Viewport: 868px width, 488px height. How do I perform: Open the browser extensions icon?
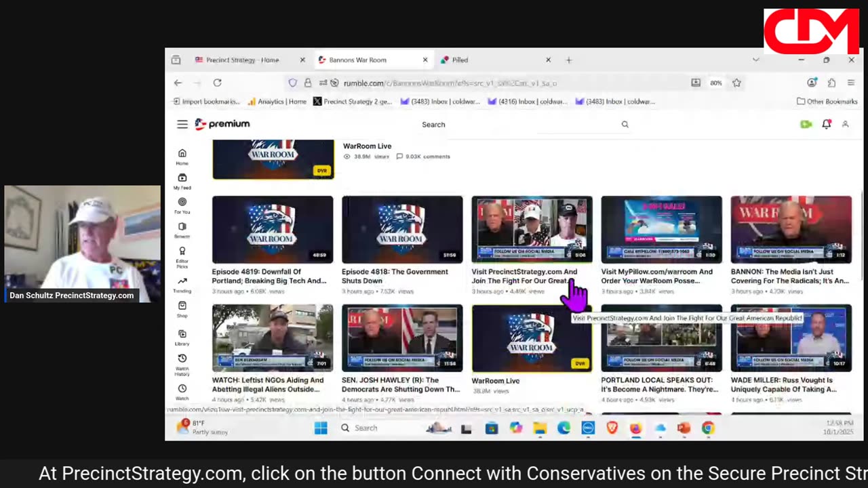831,83
